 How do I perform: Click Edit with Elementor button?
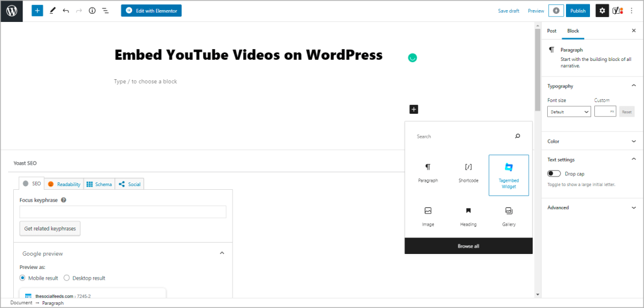click(x=152, y=11)
